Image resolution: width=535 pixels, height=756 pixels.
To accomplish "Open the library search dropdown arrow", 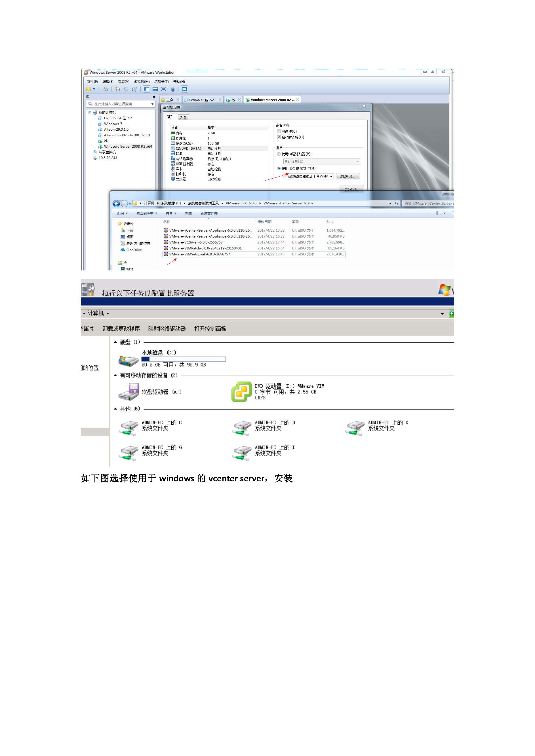I will (152, 104).
